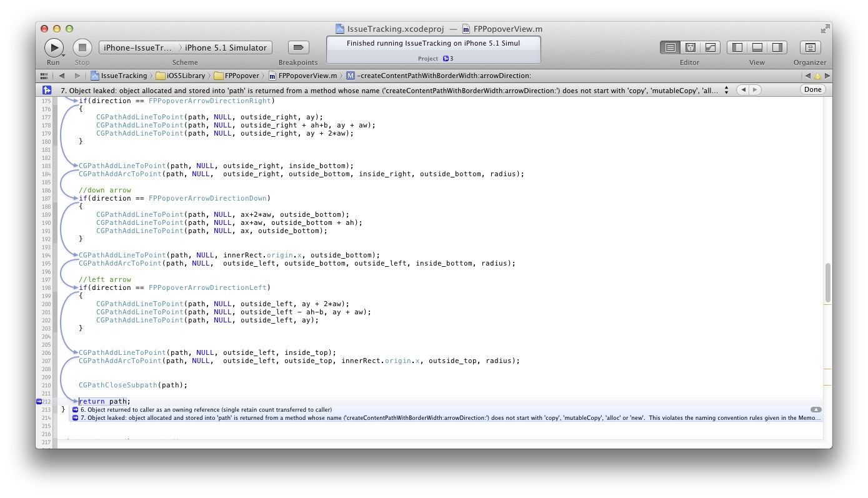The width and height of the screenshot is (868, 498).
Task: Click FPPopoverArrowDirectionRight in the code
Action: click(x=211, y=101)
